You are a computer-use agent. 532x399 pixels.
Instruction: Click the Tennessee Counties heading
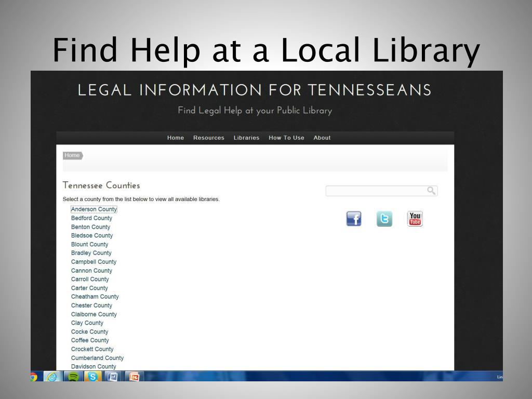101,185
